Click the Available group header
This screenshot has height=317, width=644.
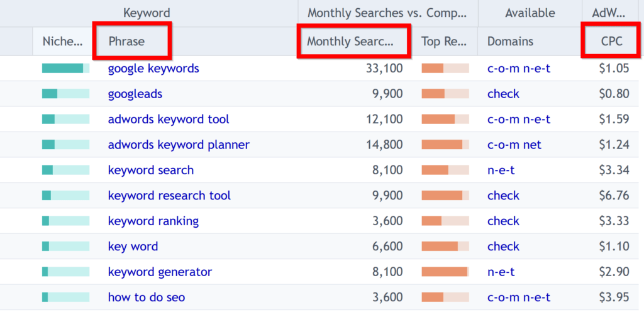530,13
